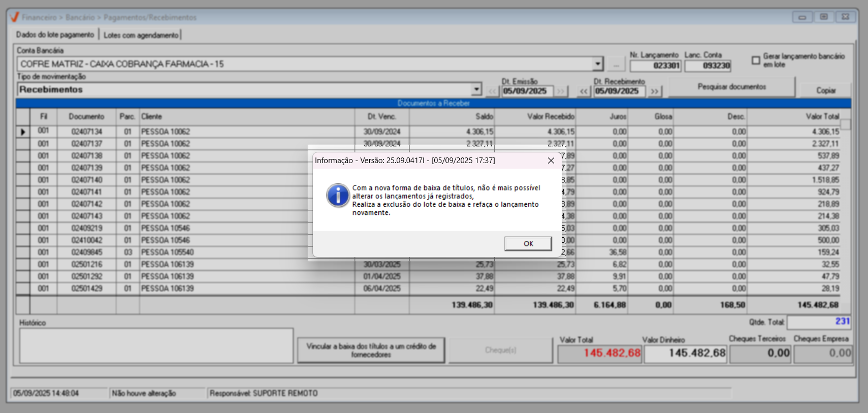Click document number 02410042
868x413 pixels.
(86, 240)
